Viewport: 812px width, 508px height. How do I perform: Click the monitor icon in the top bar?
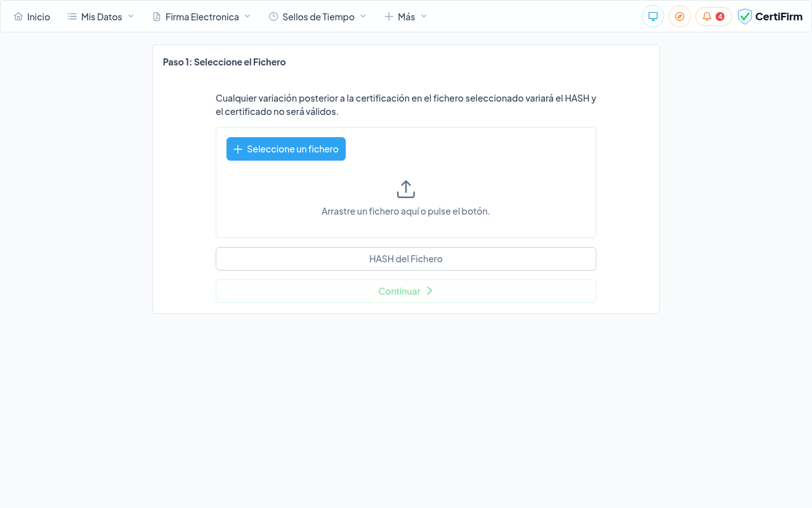[x=653, y=16]
